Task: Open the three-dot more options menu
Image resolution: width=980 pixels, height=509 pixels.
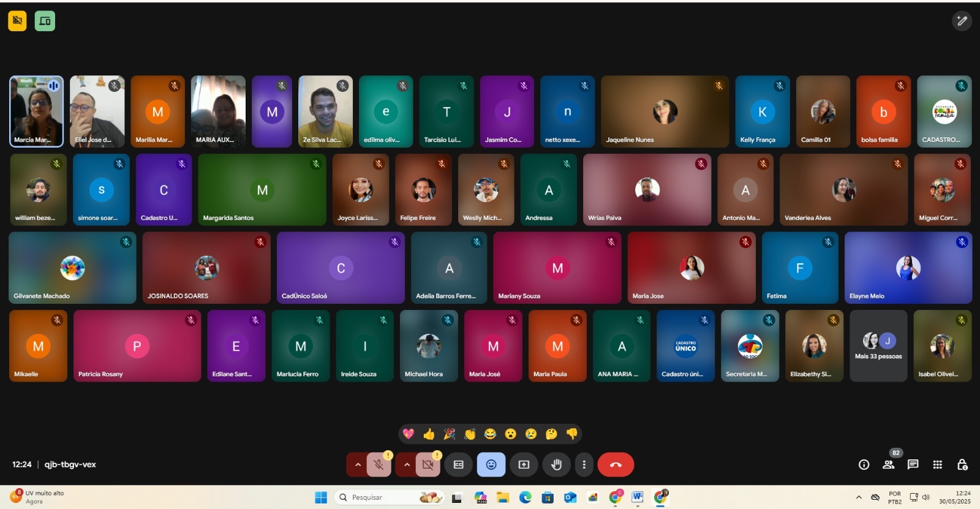Action: click(584, 465)
